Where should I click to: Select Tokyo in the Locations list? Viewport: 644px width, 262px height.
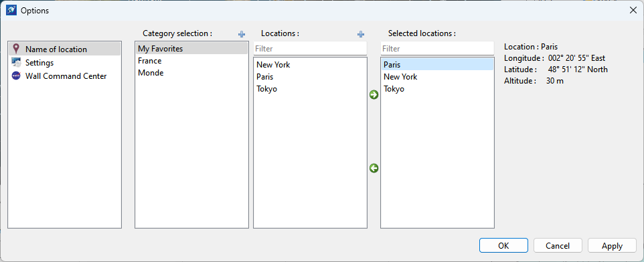pos(310,89)
